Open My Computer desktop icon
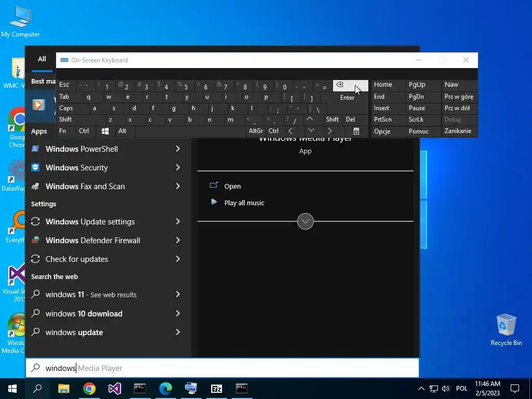 20,22
